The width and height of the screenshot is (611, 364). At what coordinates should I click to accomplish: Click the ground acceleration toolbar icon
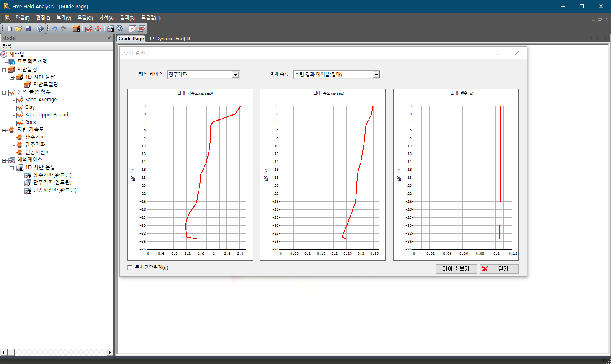click(x=98, y=28)
